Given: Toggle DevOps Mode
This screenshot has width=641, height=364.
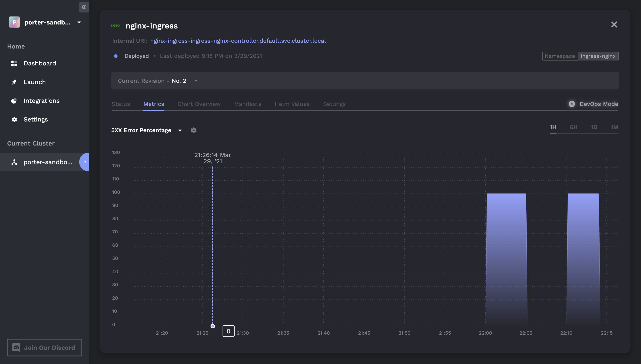Looking at the screenshot, I should tap(593, 104).
